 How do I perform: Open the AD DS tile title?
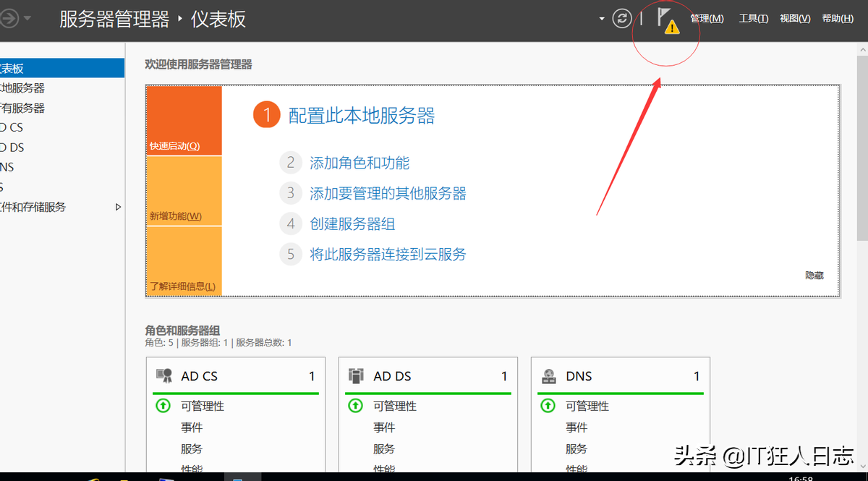(392, 376)
